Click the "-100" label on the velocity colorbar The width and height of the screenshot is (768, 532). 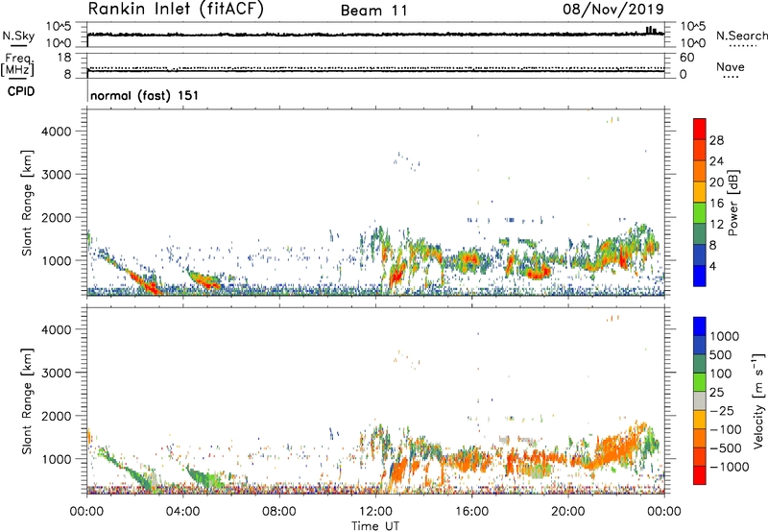726,429
